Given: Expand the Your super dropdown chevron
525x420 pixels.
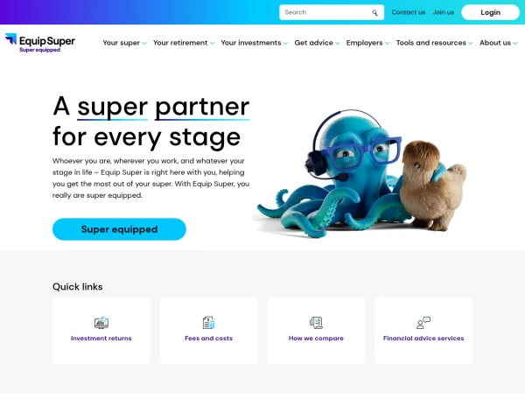Looking at the screenshot, I should pos(144,43).
